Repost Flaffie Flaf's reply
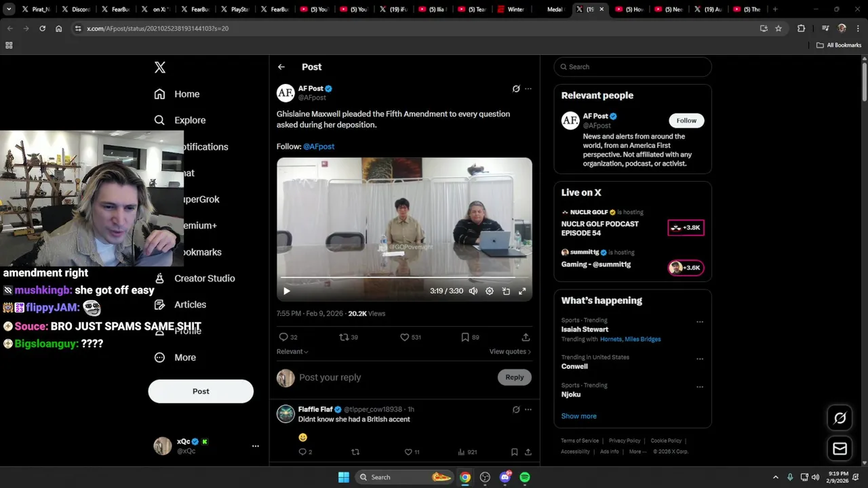Image resolution: width=868 pixels, height=488 pixels. coord(355,452)
